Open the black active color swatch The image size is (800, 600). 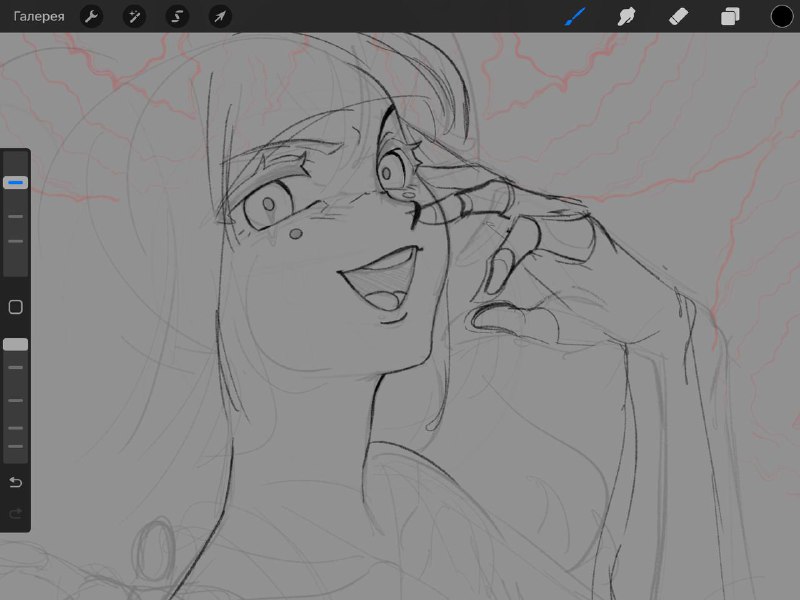[x=782, y=16]
